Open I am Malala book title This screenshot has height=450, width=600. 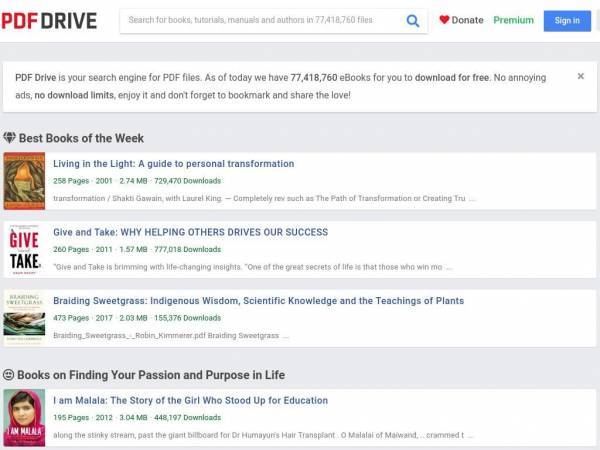click(191, 400)
